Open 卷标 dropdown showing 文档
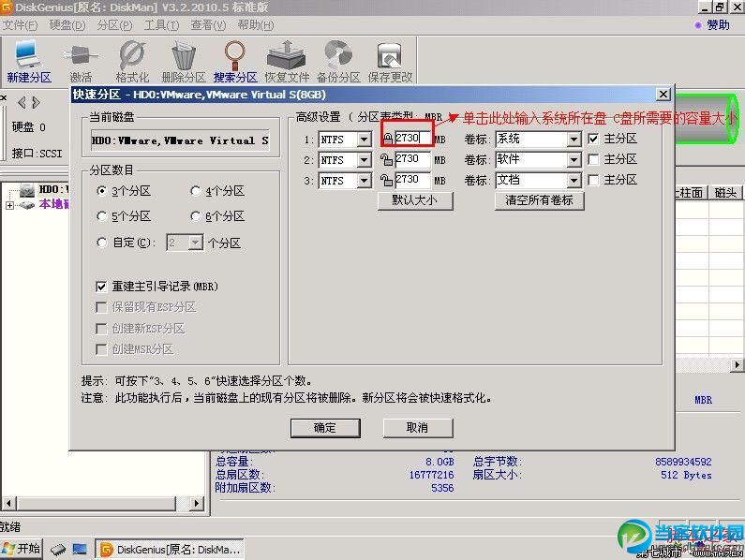The image size is (745, 560). (x=574, y=181)
